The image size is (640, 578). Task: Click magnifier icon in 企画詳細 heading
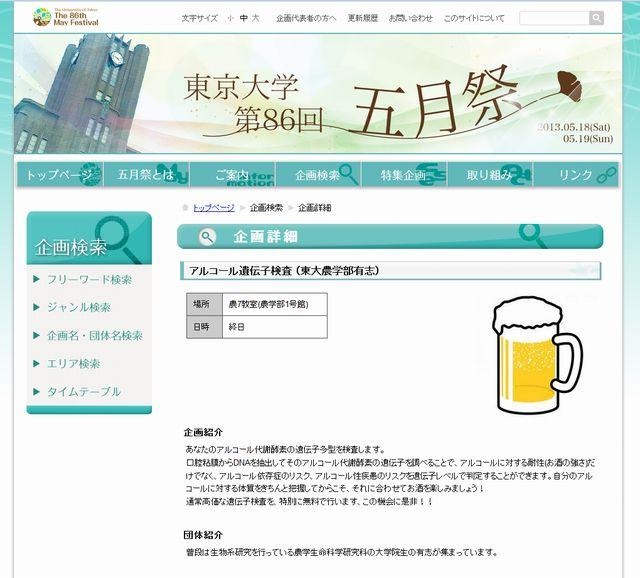(207, 237)
